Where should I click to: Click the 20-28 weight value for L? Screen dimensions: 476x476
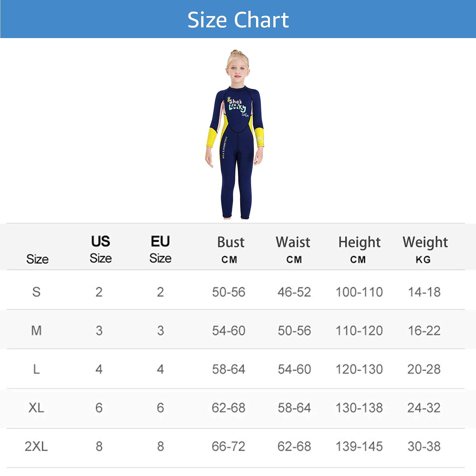[424, 369]
